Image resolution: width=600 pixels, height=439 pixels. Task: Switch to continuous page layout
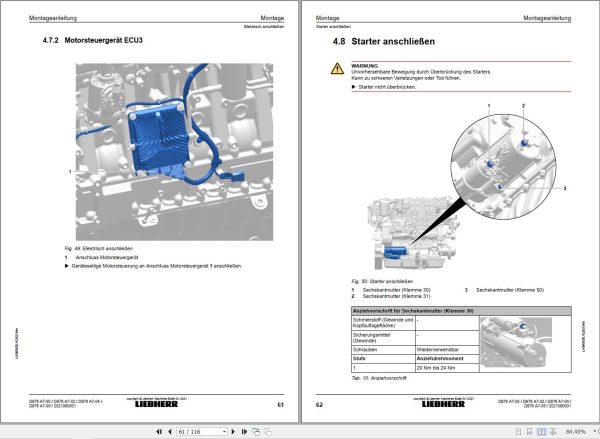529,431
